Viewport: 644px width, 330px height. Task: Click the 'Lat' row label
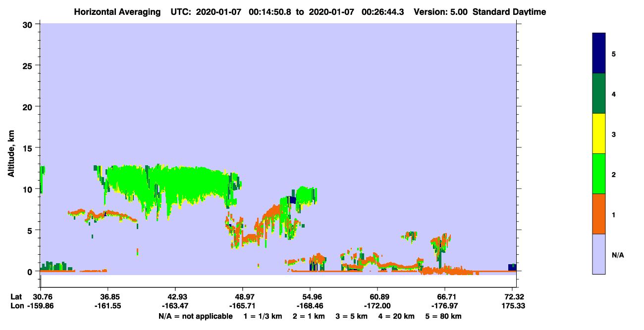(x=16, y=297)
